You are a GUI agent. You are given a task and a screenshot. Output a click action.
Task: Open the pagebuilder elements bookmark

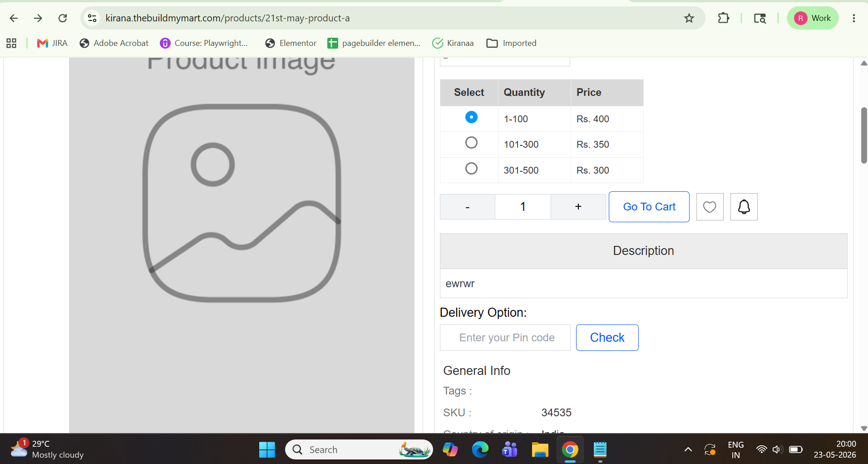374,43
